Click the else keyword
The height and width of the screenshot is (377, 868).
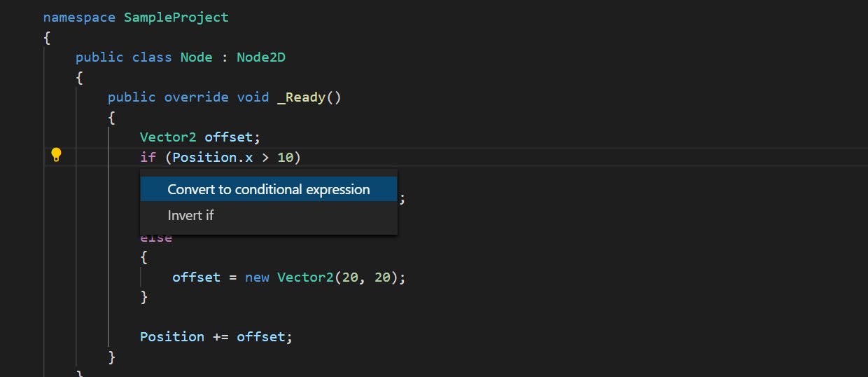point(156,238)
